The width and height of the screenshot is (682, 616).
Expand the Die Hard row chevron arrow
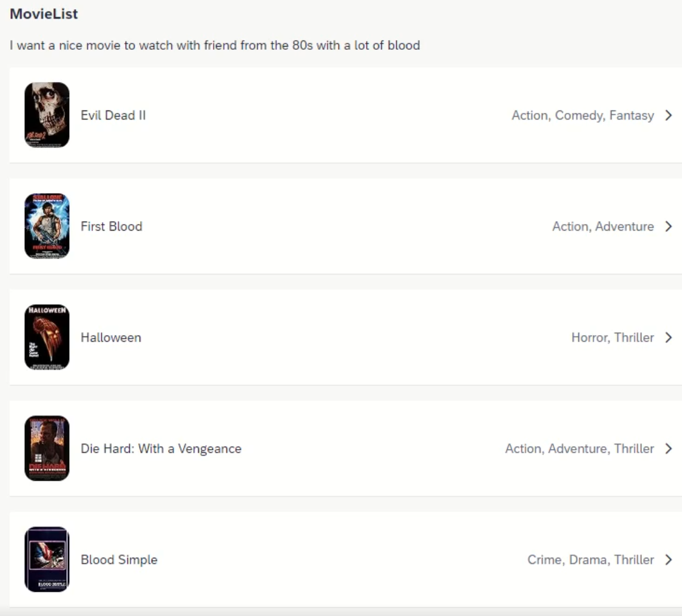669,448
